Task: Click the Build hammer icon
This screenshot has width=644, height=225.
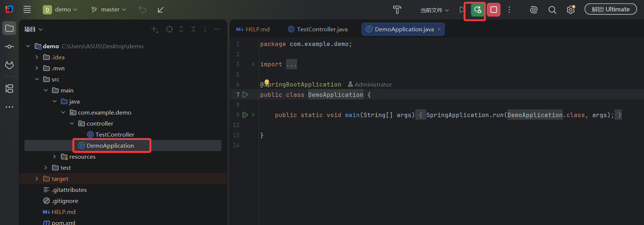Action: pyautogui.click(x=397, y=10)
